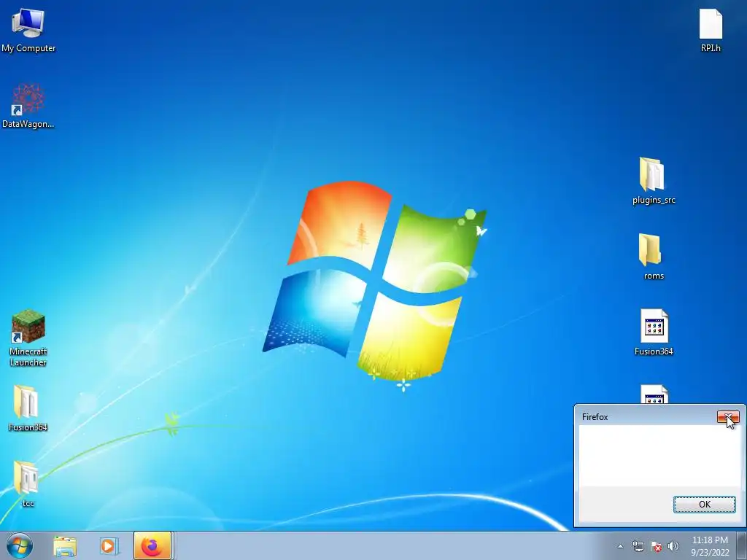
Task: Select the Minecraft Launcher shortcut
Action: 28,338
